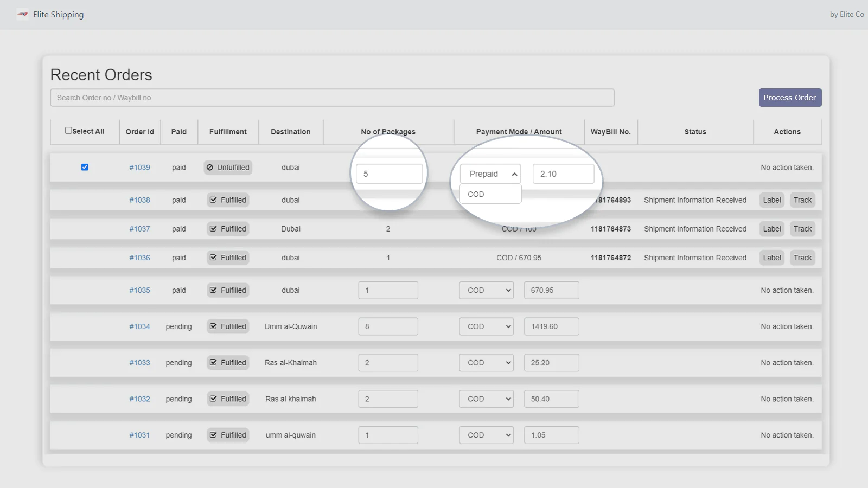Click the Fulfilled badge on order #1035
Image resolution: width=868 pixels, height=488 pixels.
(228, 290)
